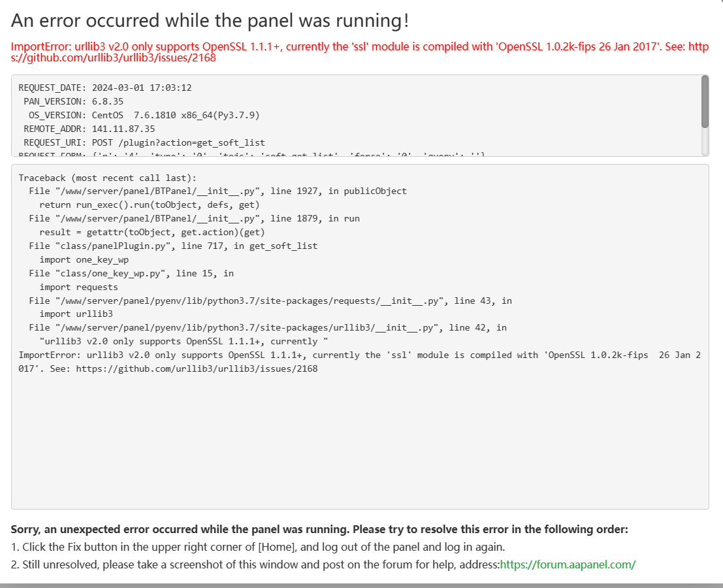Click the "import one_key_wp" line
The width and height of the screenshot is (723, 588).
tap(84, 259)
